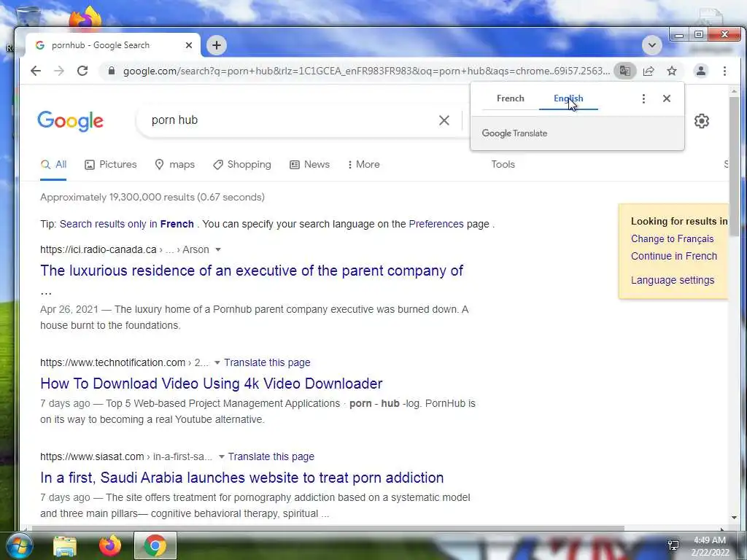
Task: Click 'Translate this page' for technotification result
Action: [267, 363]
